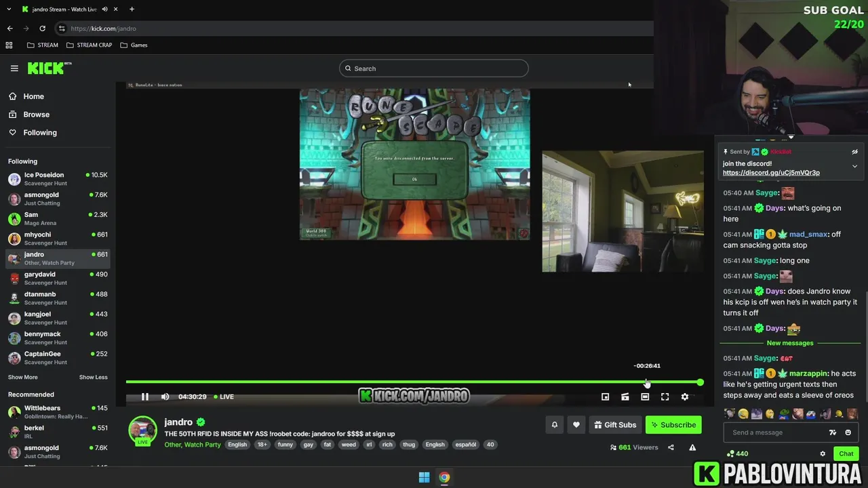Open the chat emote picker smiley
This screenshot has width=868, height=488.
848,432
